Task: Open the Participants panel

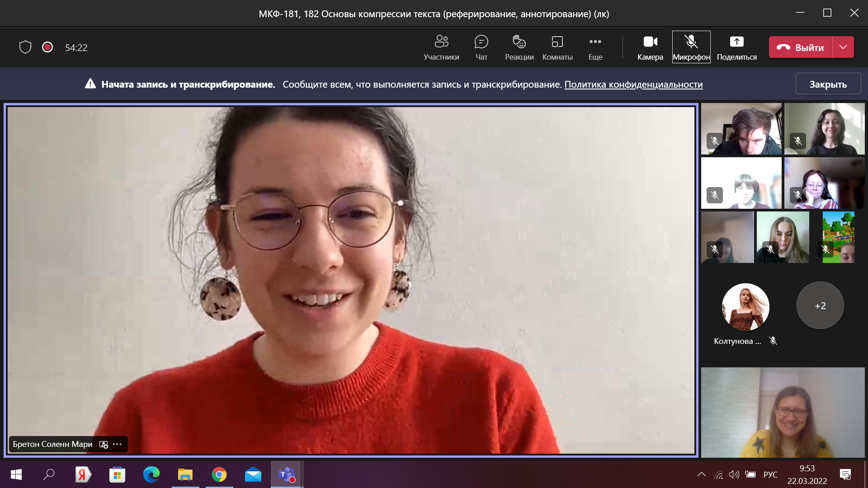Action: (441, 47)
